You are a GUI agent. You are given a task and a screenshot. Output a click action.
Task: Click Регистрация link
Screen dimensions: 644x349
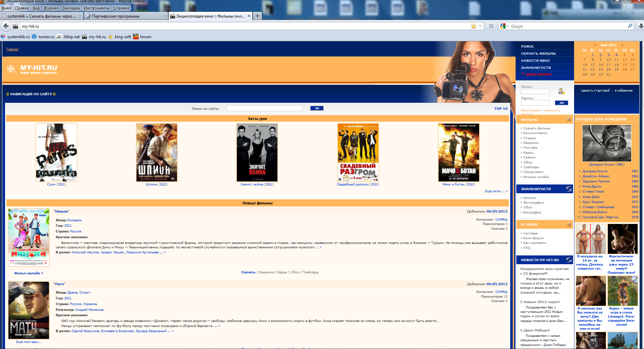[530, 110]
